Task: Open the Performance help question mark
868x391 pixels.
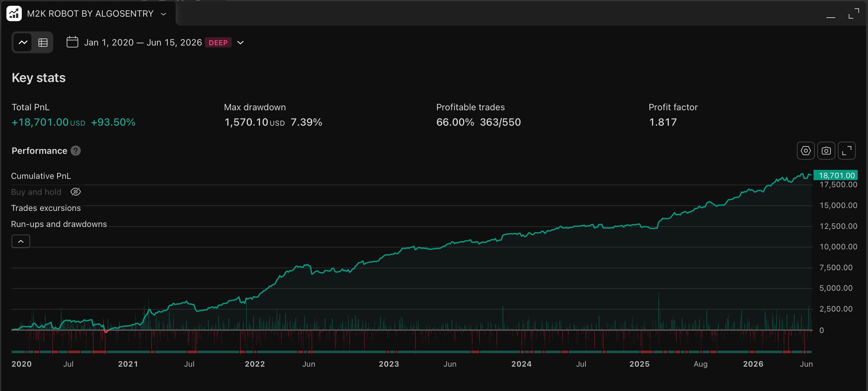Action: pos(75,151)
